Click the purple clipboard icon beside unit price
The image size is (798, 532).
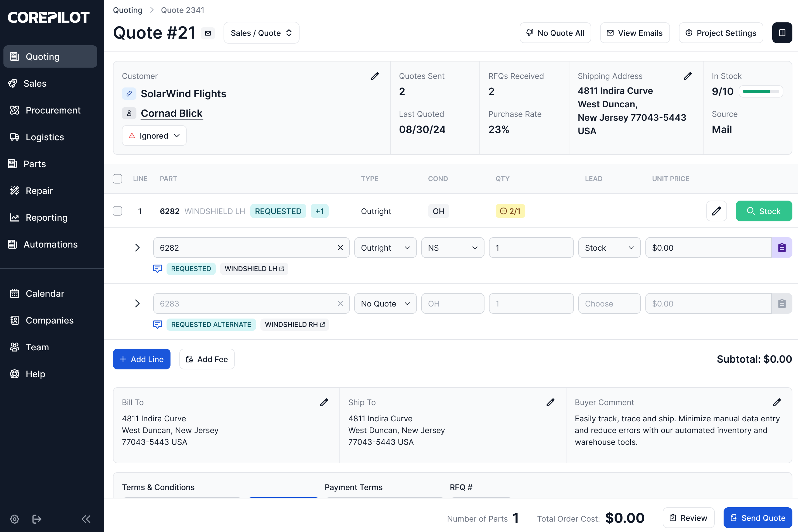(x=781, y=248)
